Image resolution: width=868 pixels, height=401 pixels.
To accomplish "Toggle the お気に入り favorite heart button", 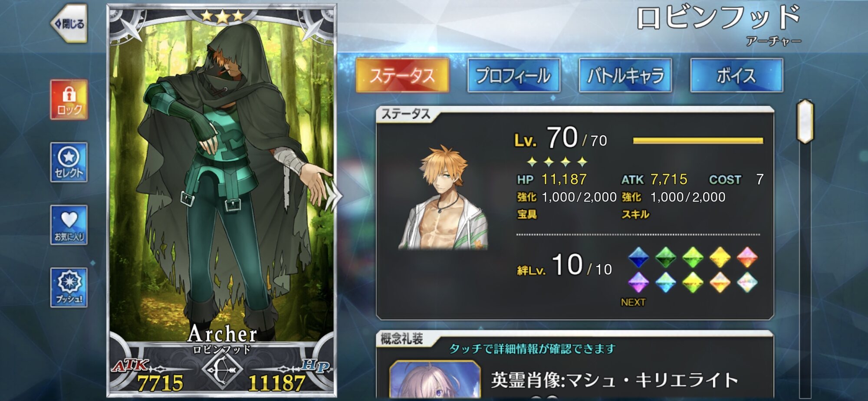I will 69,225.
